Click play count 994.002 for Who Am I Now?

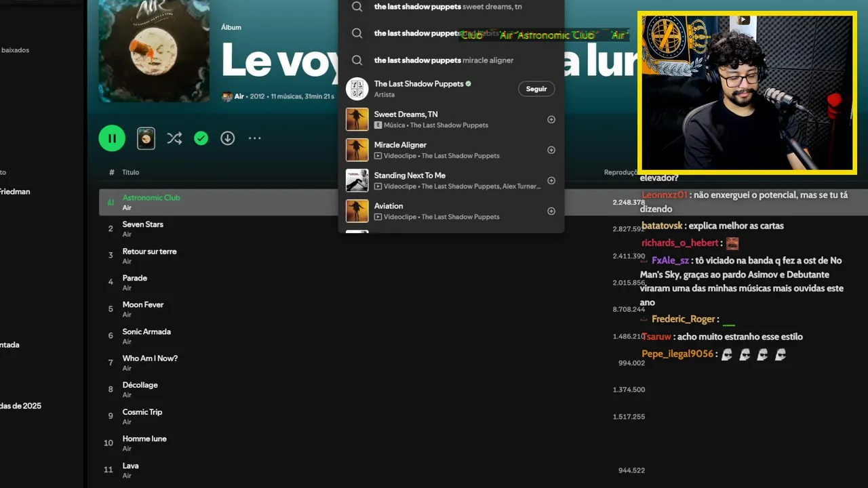point(631,363)
